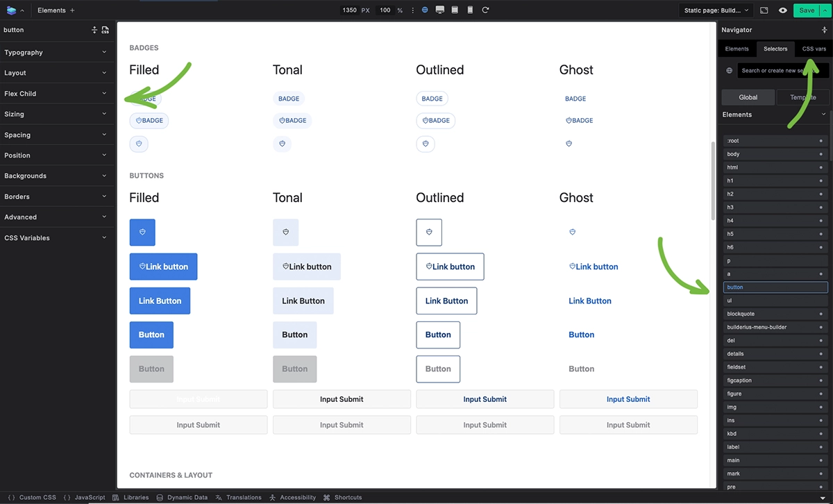
Task: Switch to the CSS vars tab
Action: [813, 49]
